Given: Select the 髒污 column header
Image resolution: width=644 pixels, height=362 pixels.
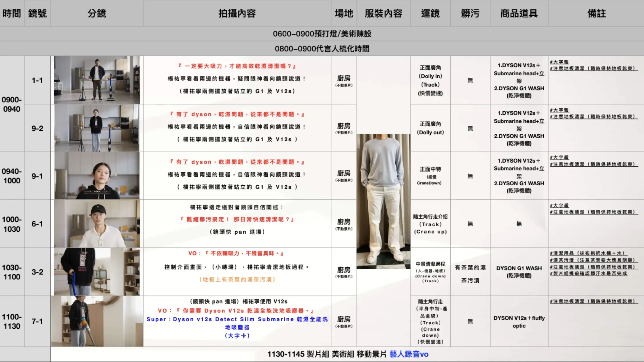Looking at the screenshot, I should point(470,13).
